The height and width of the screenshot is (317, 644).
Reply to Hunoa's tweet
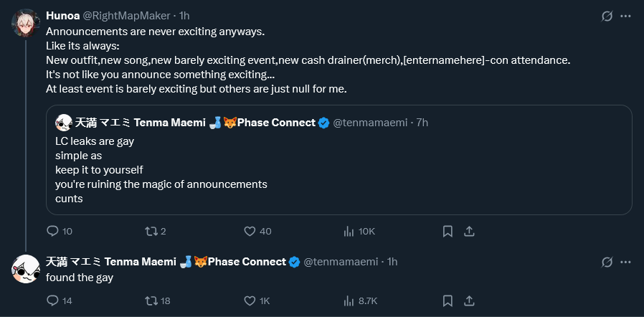52,231
